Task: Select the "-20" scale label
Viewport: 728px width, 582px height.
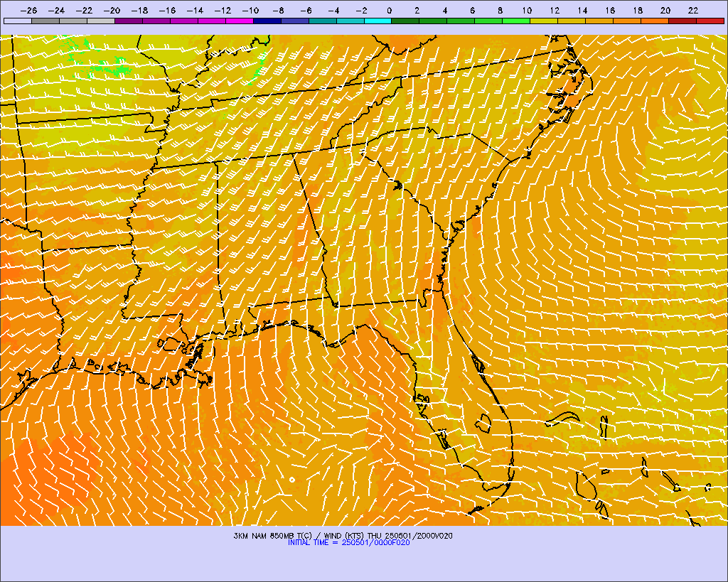Action: click(x=112, y=11)
